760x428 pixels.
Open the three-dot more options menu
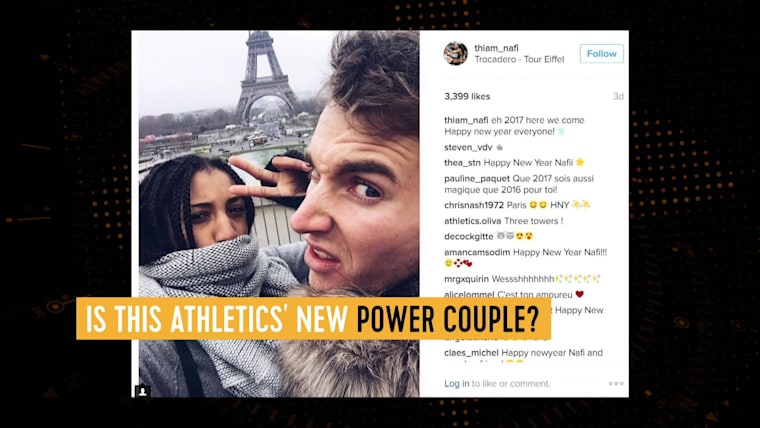click(x=616, y=383)
